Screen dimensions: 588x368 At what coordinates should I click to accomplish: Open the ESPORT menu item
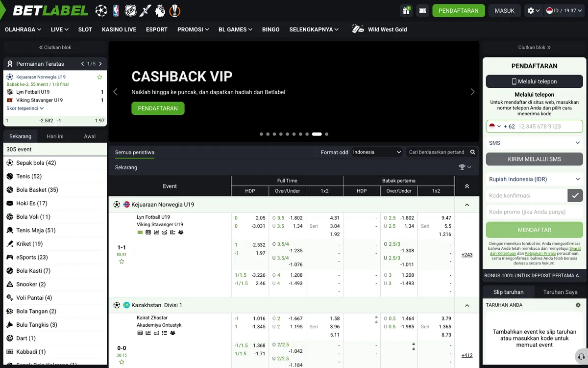pyautogui.click(x=157, y=29)
